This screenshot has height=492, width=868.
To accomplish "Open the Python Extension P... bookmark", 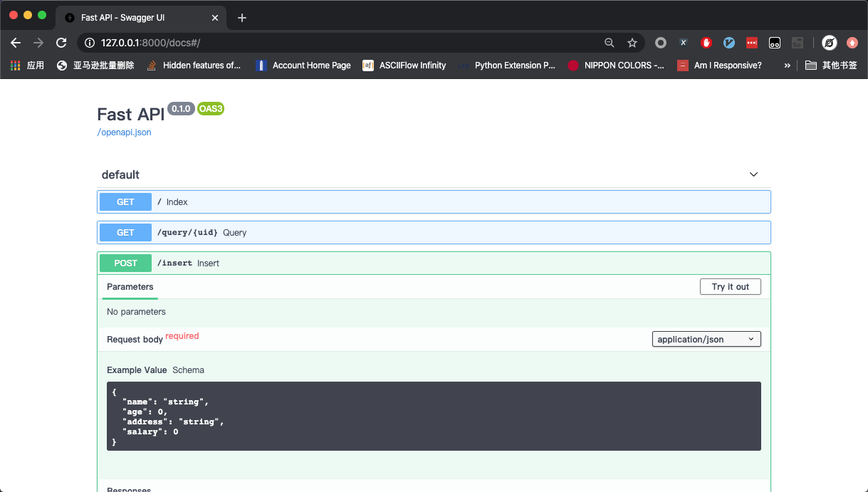I will [506, 66].
